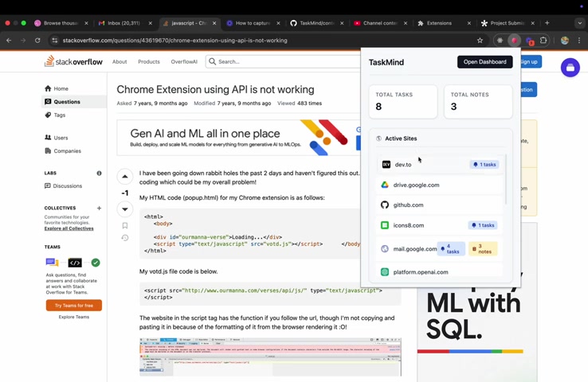Click the Labs info icon
Viewport: 588px width, 382px height.
(x=99, y=173)
